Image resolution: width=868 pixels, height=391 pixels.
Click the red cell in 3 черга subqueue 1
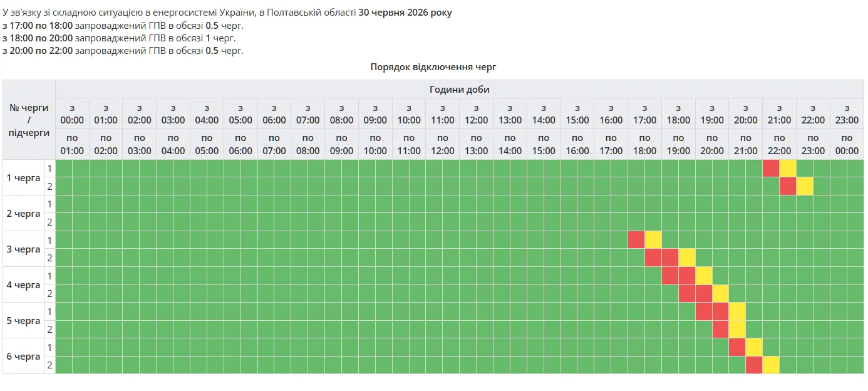[x=636, y=240]
